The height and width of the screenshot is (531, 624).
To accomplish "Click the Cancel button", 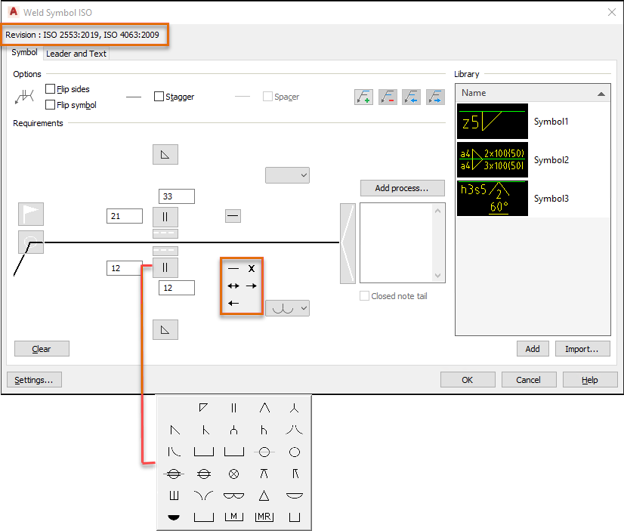I will click(528, 380).
